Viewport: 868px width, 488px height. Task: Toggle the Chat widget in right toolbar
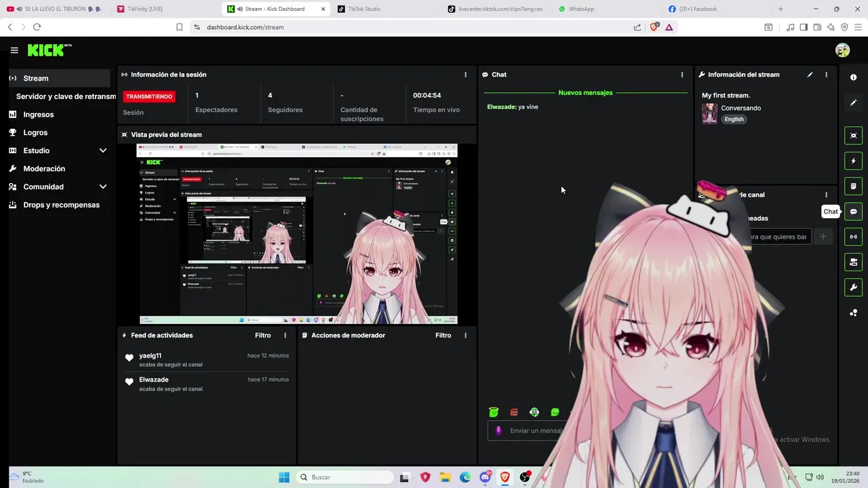853,211
